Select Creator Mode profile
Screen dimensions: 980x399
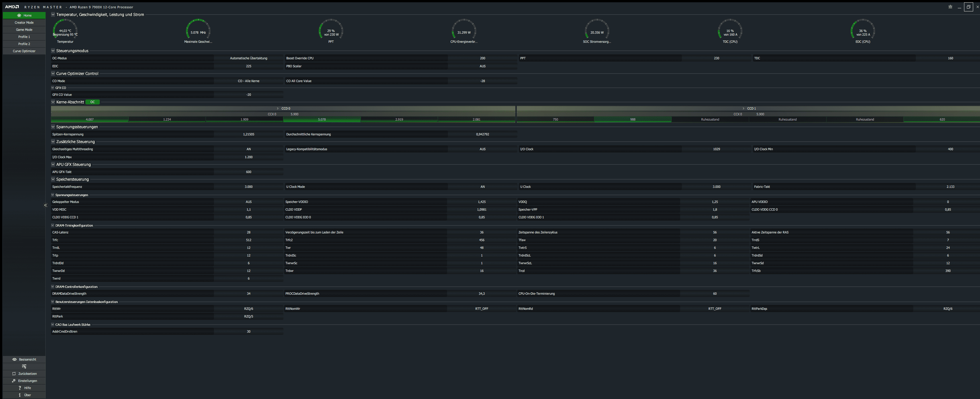click(24, 23)
